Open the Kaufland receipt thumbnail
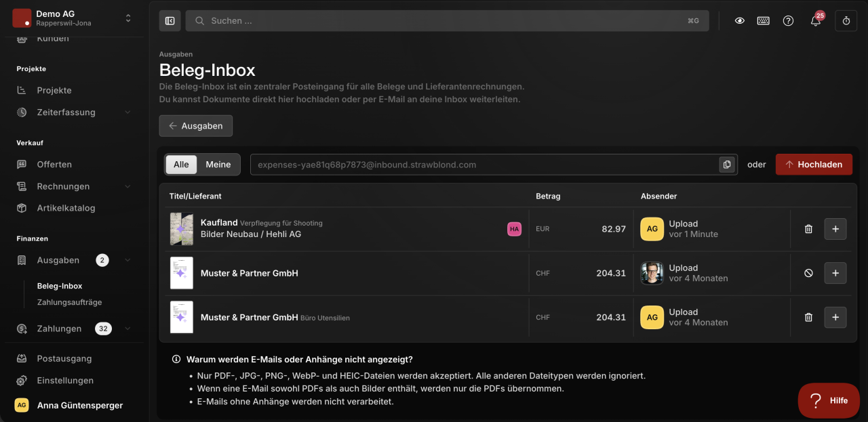 coord(181,229)
